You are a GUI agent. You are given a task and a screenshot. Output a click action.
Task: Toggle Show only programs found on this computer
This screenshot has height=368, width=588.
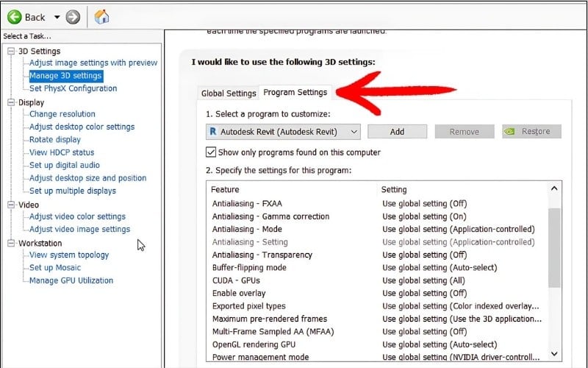point(211,152)
